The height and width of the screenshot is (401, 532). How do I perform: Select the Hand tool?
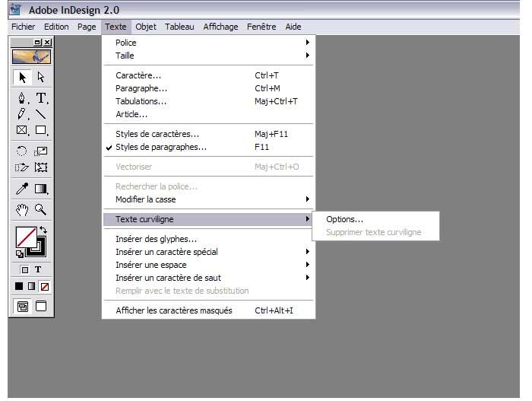coord(22,210)
